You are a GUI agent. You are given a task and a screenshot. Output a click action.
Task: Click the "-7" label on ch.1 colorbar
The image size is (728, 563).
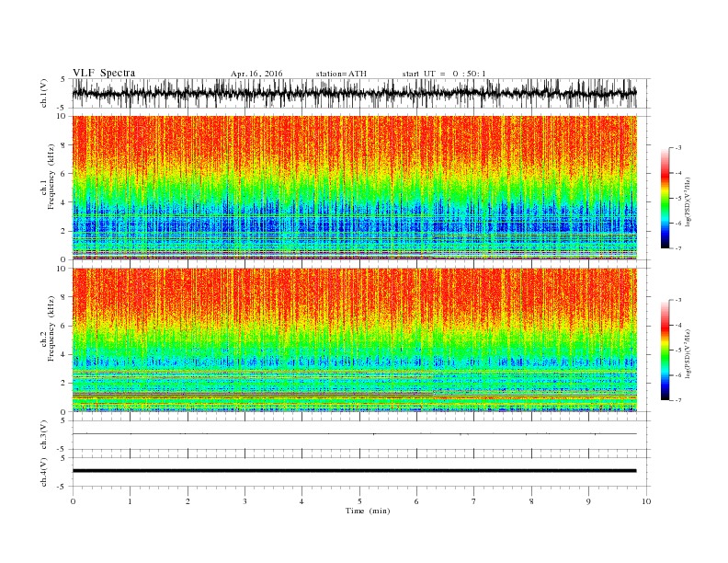[678, 248]
